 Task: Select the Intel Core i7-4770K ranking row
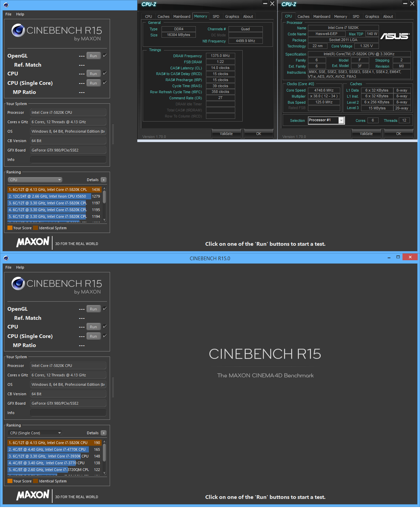coord(55,449)
